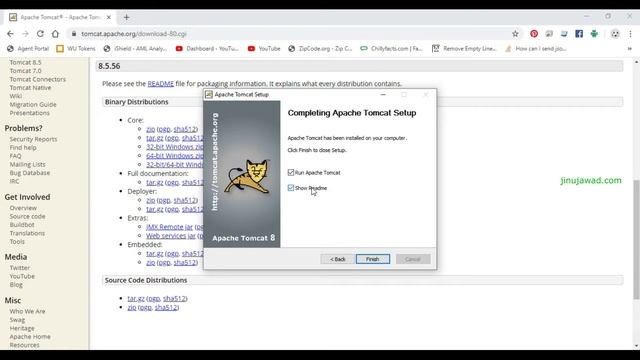Click the 64-bit Windows zip link
Viewport: 640px width, 360px height.
pyautogui.click(x=175, y=156)
